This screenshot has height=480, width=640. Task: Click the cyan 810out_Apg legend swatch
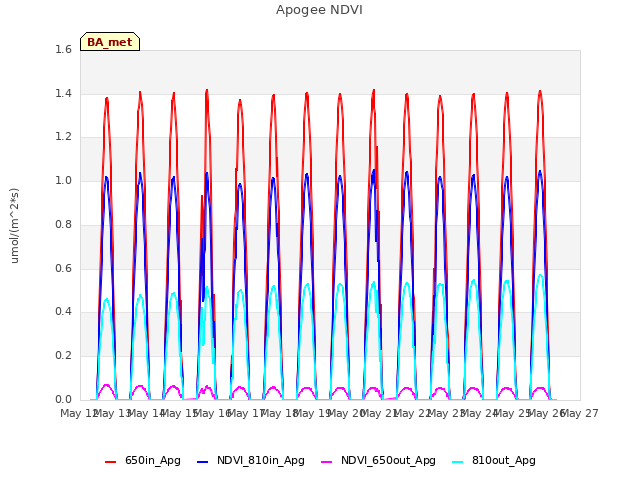(458, 462)
